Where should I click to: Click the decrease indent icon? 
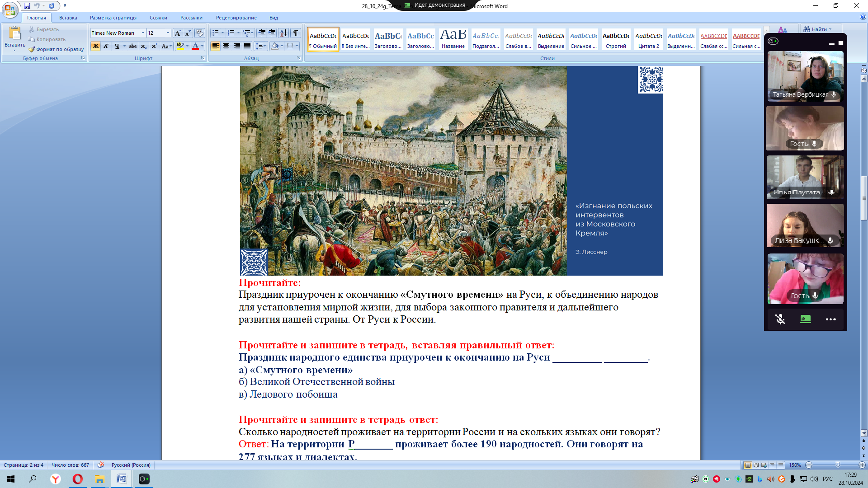[262, 33]
